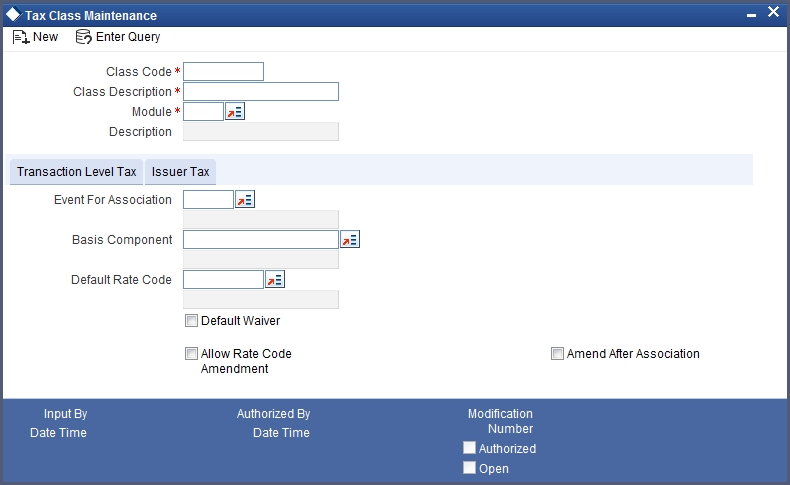Click the New record icon

tap(21, 37)
